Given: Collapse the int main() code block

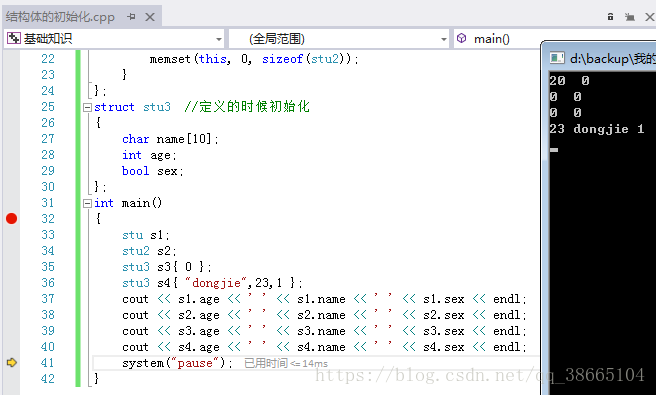Looking at the screenshot, I should [87, 203].
